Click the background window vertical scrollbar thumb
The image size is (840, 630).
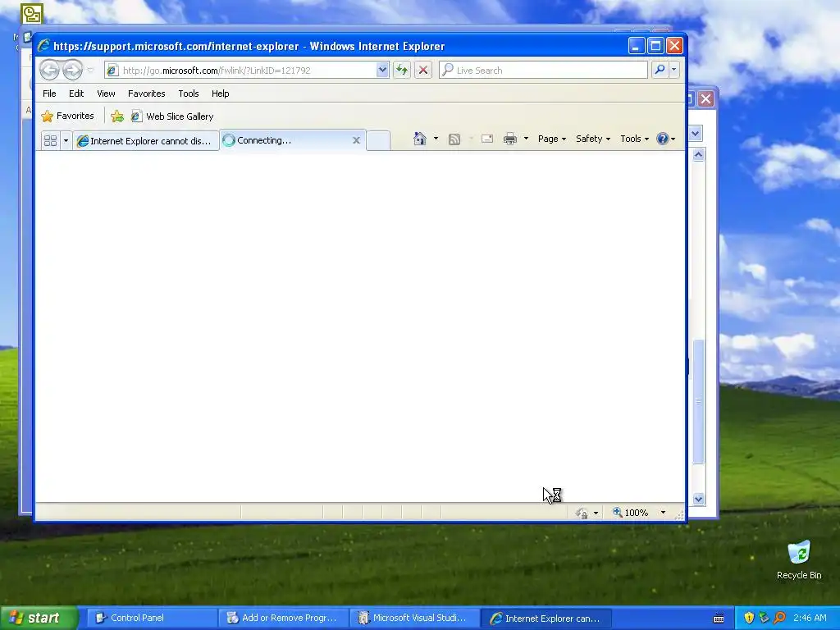click(x=698, y=401)
